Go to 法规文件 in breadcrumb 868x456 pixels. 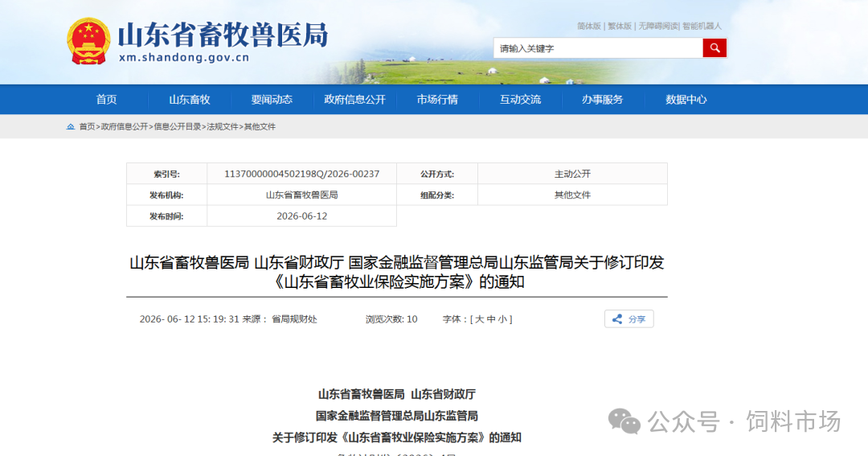(223, 127)
